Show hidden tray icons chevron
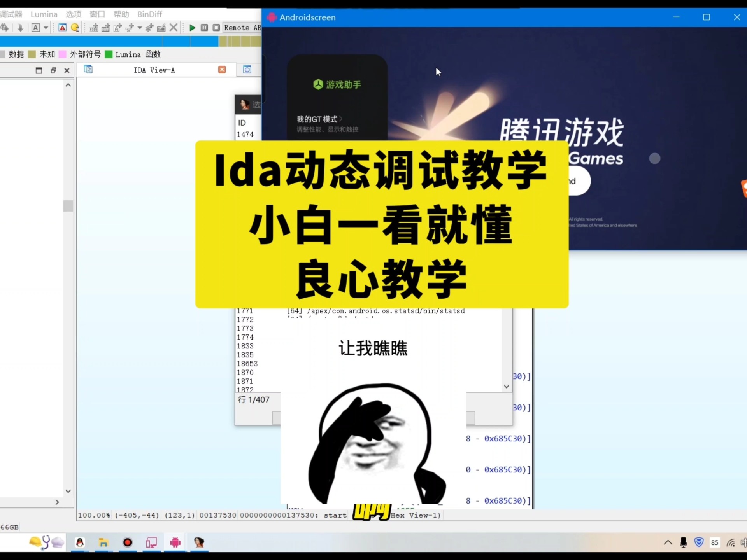This screenshot has height=560, width=747. coord(668,542)
